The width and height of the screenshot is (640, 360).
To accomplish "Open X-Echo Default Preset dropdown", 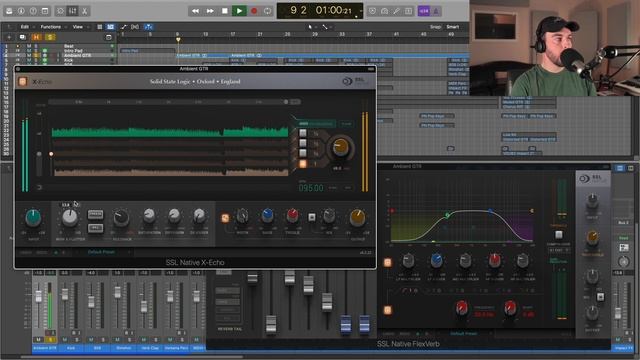I will (102, 252).
